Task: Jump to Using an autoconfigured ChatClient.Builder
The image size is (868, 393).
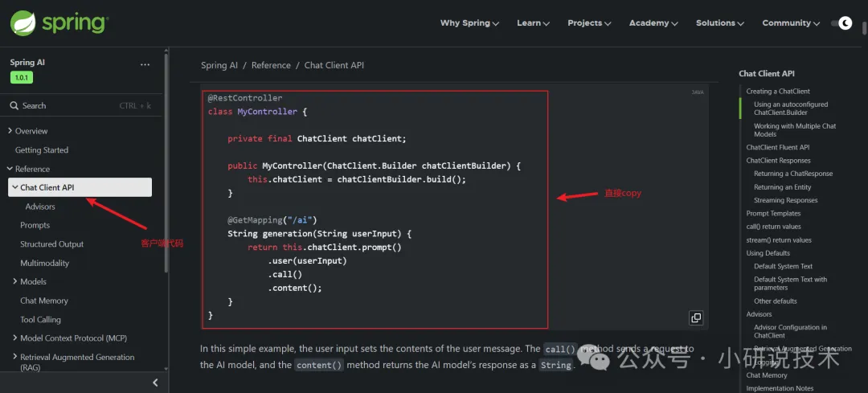Action: [791, 108]
